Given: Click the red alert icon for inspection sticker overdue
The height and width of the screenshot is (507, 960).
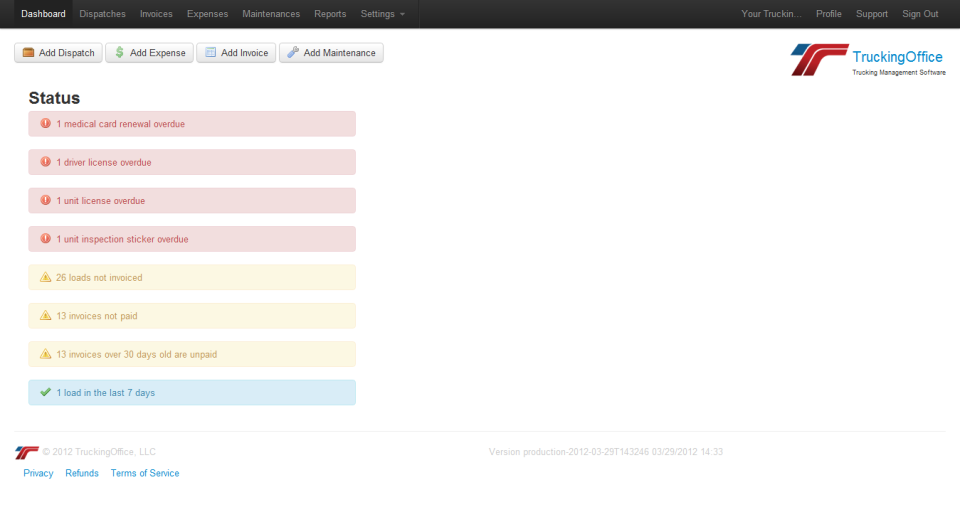Looking at the screenshot, I should [x=45, y=238].
